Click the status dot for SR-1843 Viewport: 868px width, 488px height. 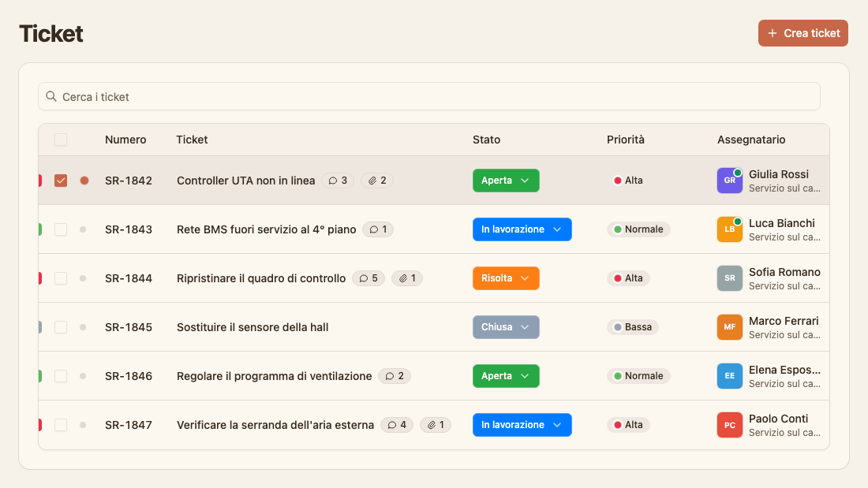point(83,229)
